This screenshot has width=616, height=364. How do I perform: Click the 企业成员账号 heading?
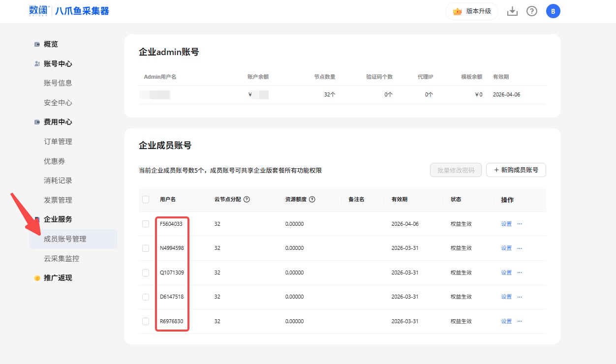(x=165, y=146)
